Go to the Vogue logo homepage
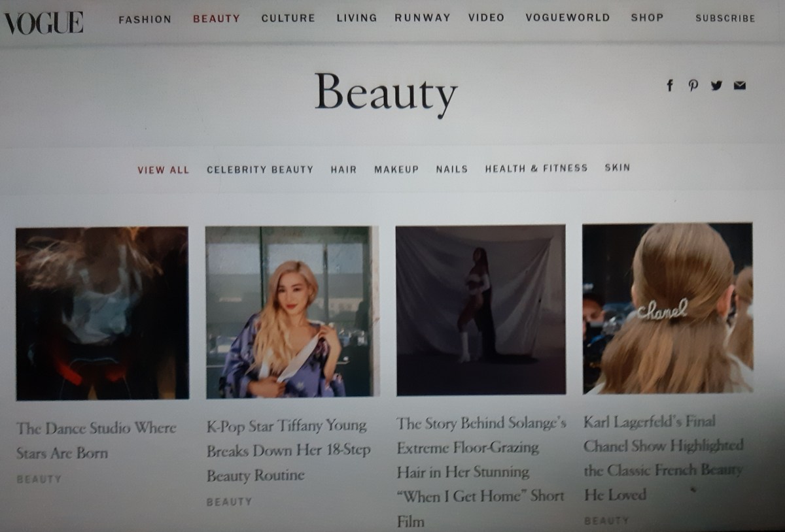785x532 pixels. coord(44,23)
